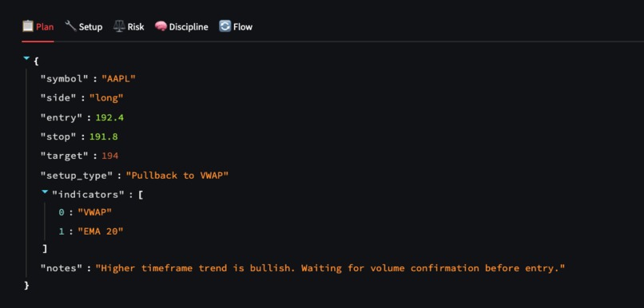Screen dimensions: 644x308
Task: Switch to the Setup tab
Action: pyautogui.click(x=83, y=27)
